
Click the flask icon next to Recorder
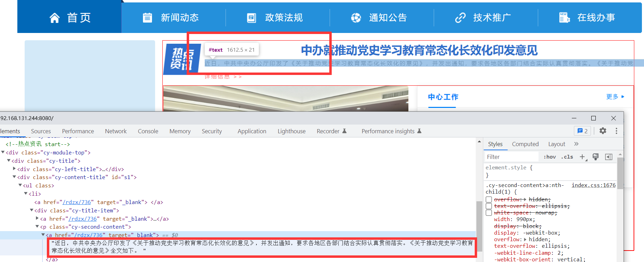345,131
